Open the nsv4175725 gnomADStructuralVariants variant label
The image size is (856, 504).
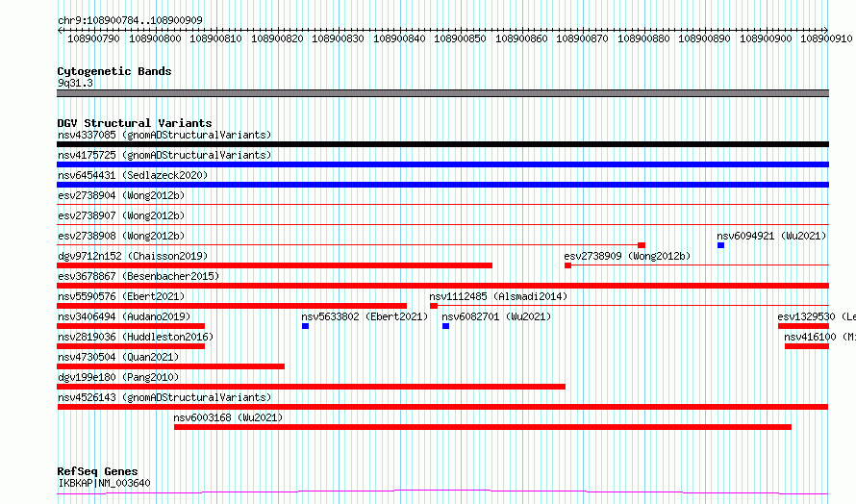[x=164, y=155]
